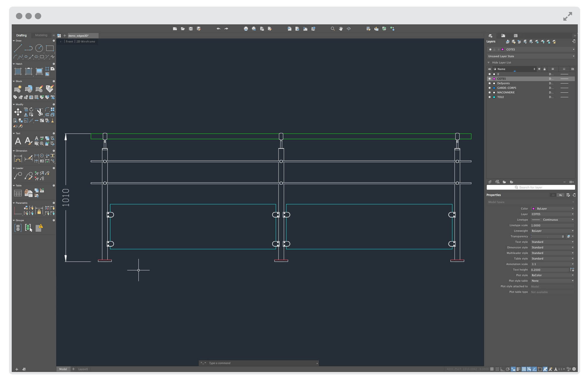588x381 pixels.
Task: Select the Polyline draw tool
Action: point(29,48)
